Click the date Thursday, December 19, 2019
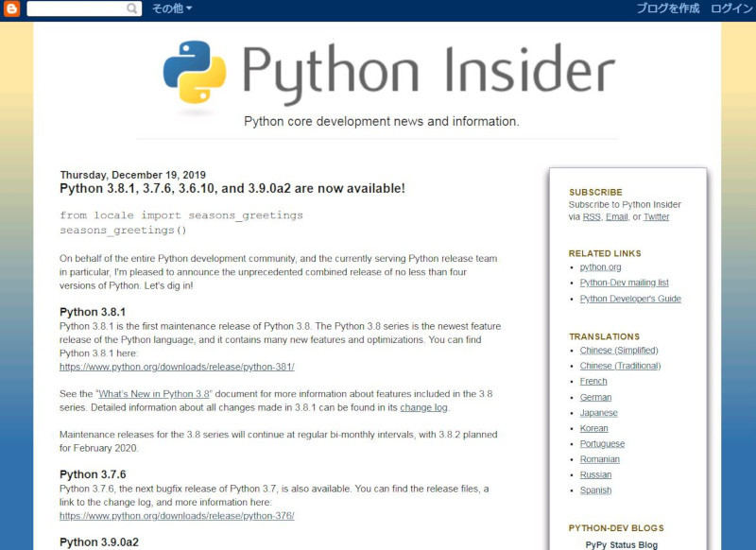Screen dimensions: 756x550 point(132,175)
